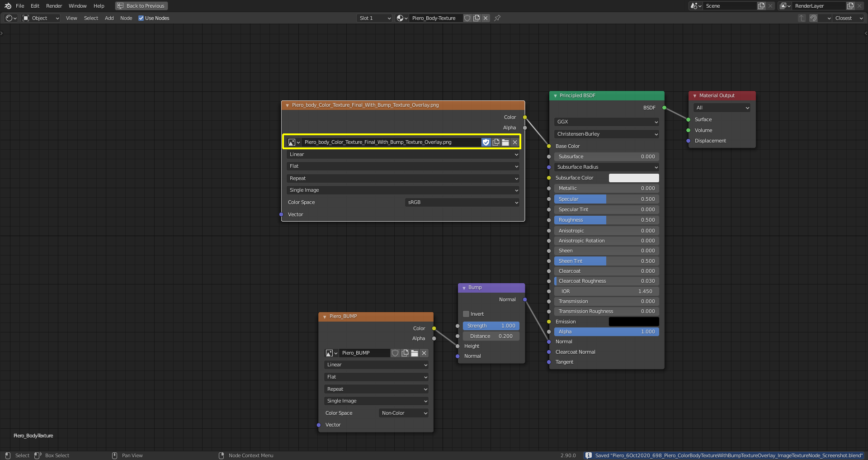
Task: Open image file folder in color texture node
Action: (x=505, y=142)
